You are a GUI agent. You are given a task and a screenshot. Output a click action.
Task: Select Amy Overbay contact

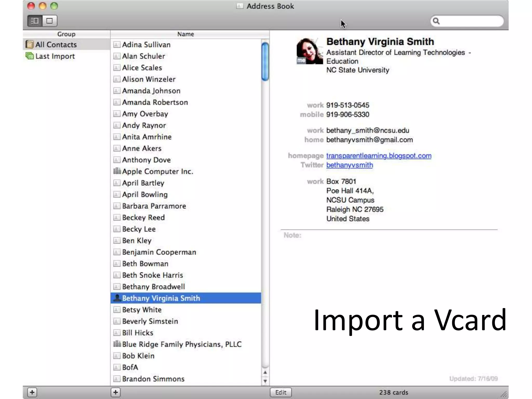coord(186,114)
